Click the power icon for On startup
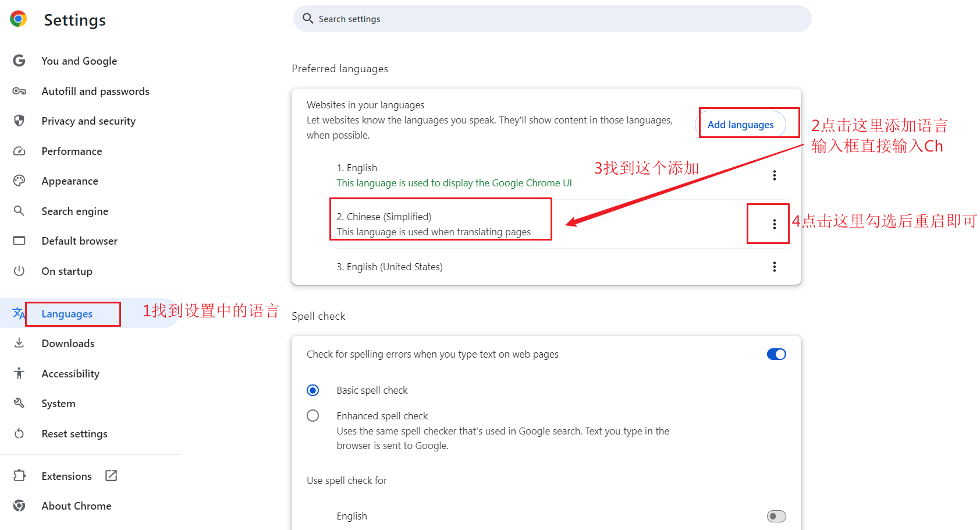 (19, 271)
